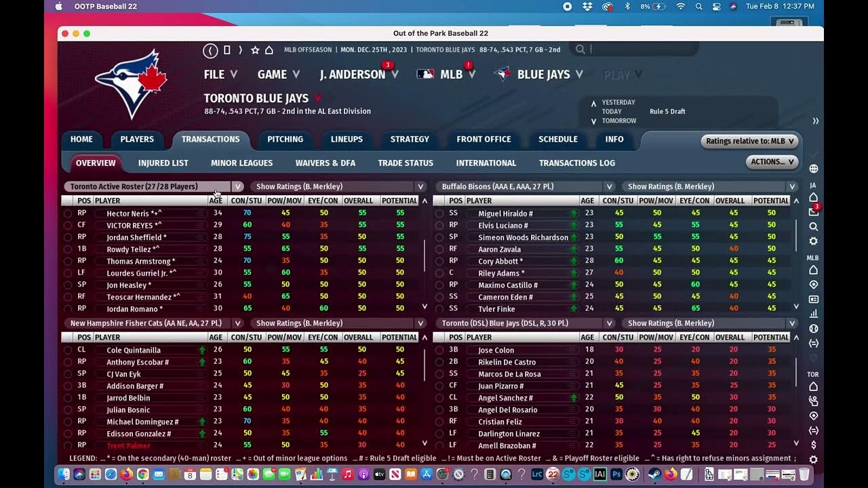Viewport: 868px width, 488px height.
Task: Open the mail icon with the red 3 badge
Action: pos(814,212)
